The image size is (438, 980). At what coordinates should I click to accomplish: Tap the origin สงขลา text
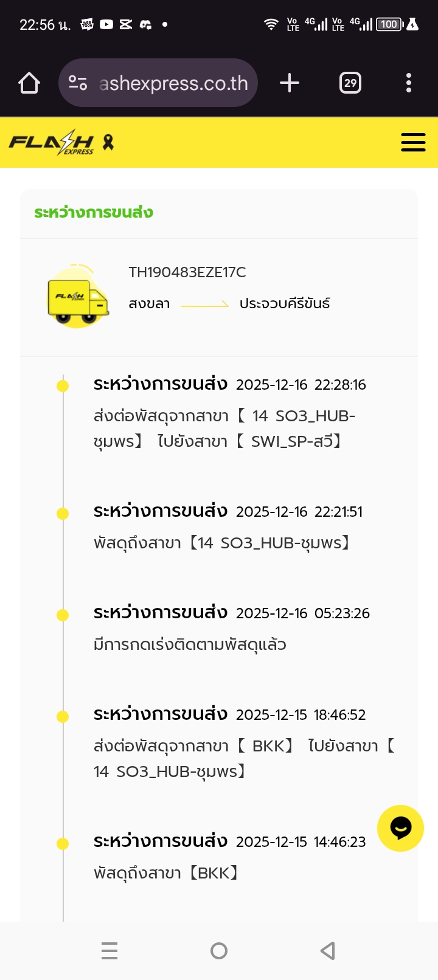click(x=149, y=303)
